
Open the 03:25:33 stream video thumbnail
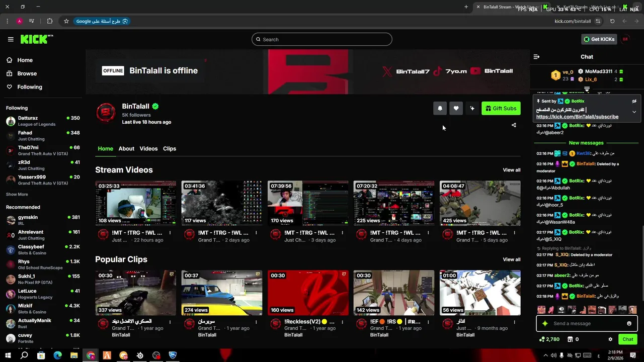click(136, 203)
